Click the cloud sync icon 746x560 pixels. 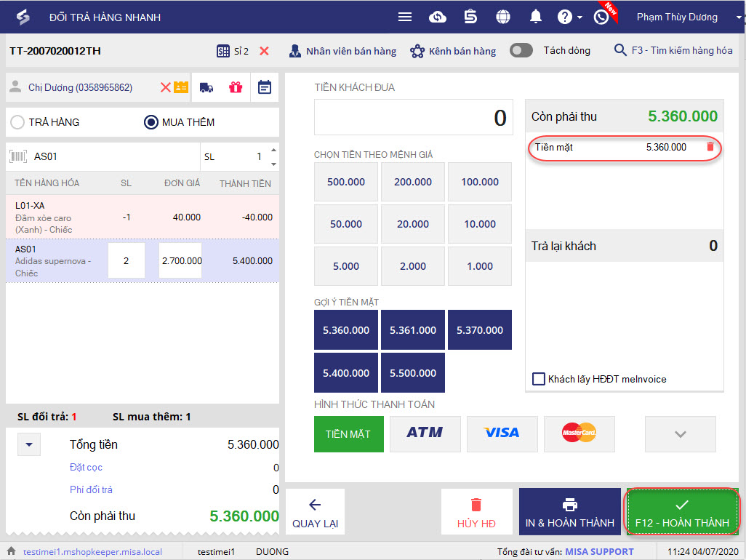437,17
